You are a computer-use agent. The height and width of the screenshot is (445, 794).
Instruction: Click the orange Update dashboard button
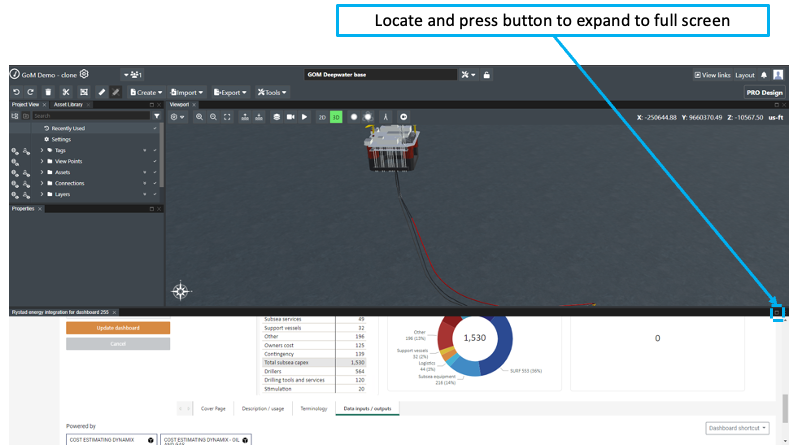(118, 328)
